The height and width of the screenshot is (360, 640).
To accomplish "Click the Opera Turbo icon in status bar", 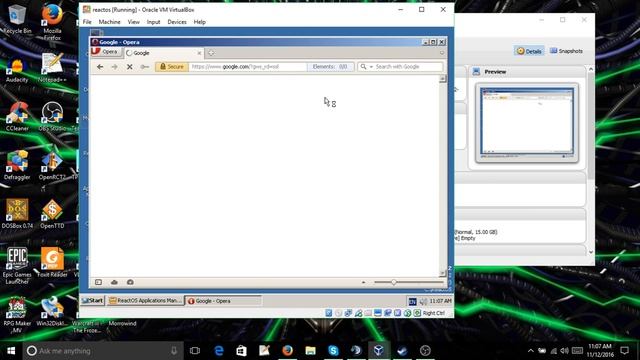I will [x=130, y=282].
